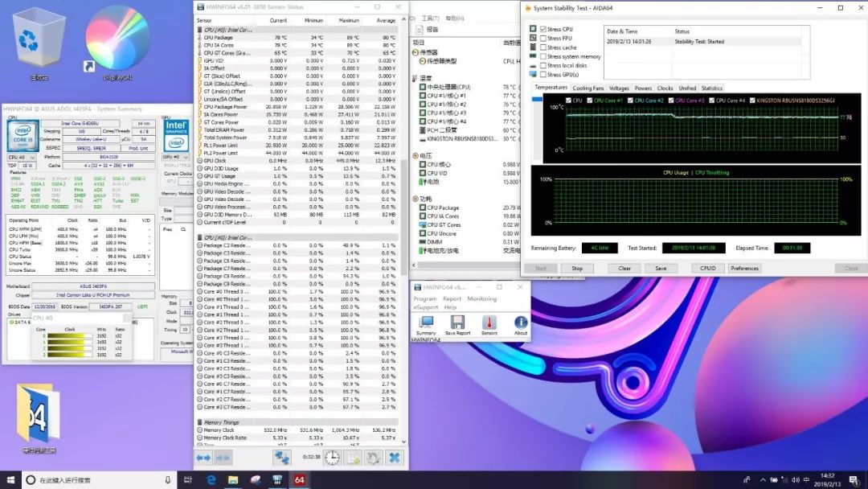Click the Preferences button
868x489 pixels.
click(744, 268)
